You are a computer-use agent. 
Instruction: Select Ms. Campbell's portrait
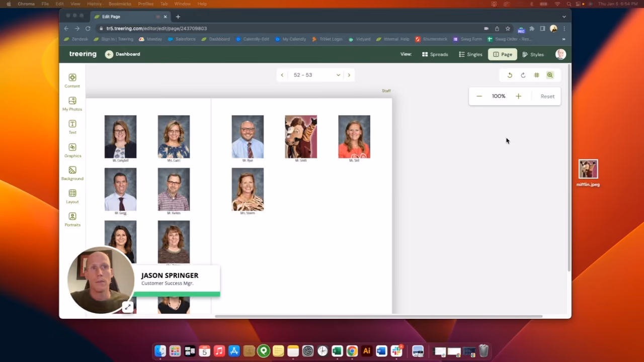point(120,137)
